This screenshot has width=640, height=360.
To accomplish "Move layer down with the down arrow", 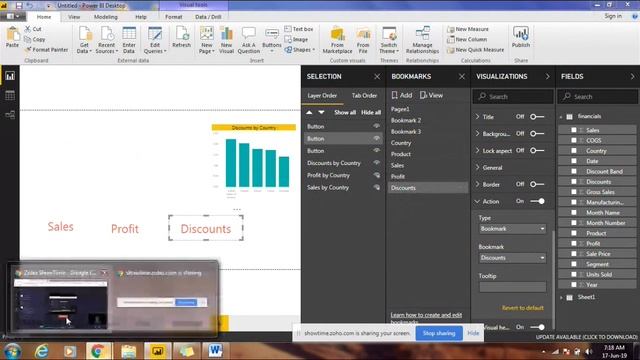I will coord(322,112).
